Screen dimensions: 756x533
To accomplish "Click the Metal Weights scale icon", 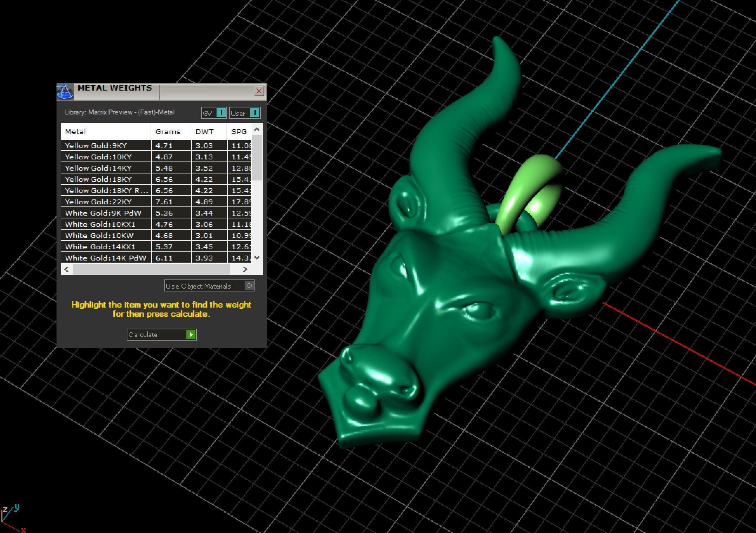I will pyautogui.click(x=65, y=92).
